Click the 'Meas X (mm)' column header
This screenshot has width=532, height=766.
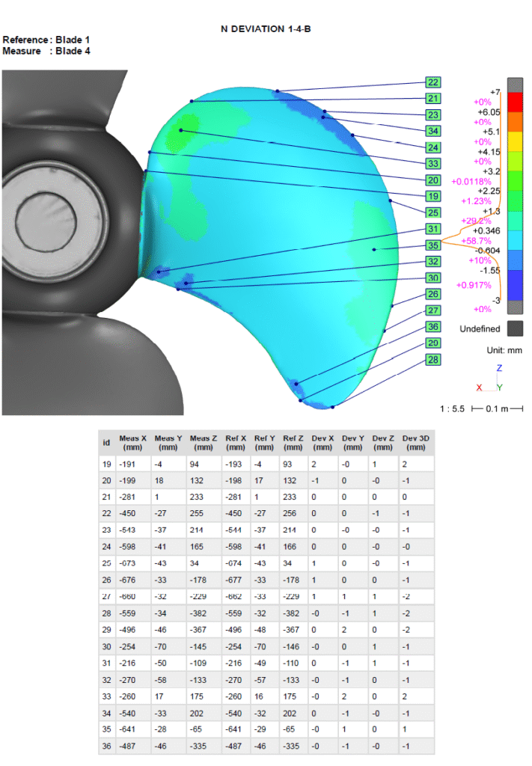pos(133,443)
